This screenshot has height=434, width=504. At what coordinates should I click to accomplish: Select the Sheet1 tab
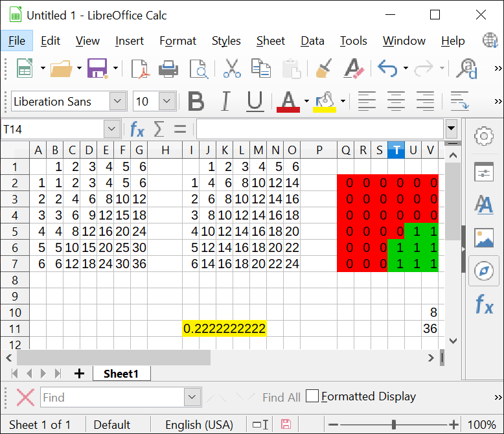point(121,374)
